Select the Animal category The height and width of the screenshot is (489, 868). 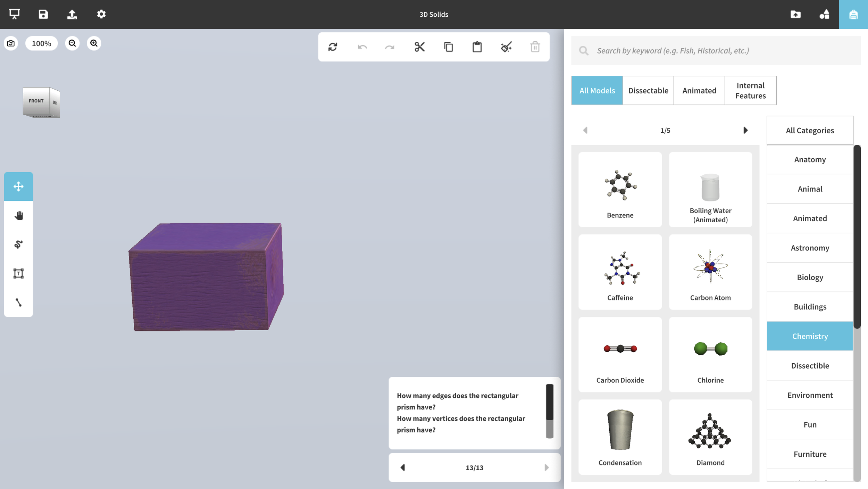(x=810, y=189)
